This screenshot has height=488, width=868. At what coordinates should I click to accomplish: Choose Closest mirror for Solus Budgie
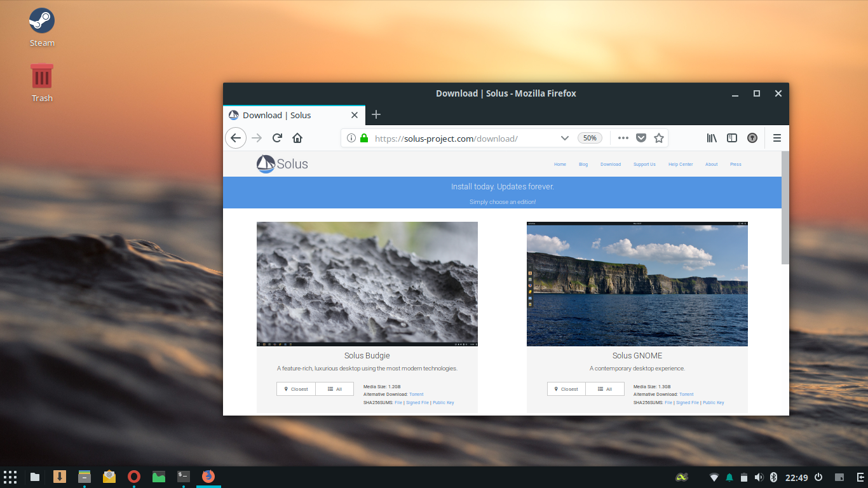click(x=296, y=389)
